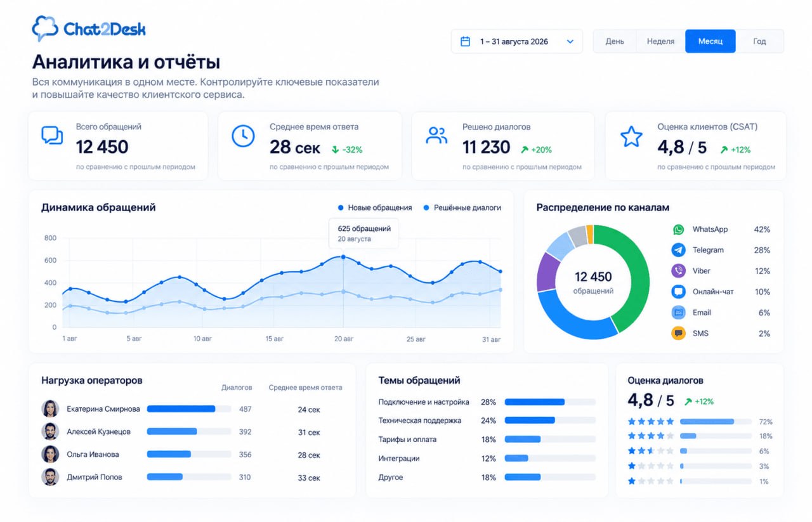Screen dimensions: 812x522
Task: Click the star icon for Оценка клиентов
Action: coord(631,136)
